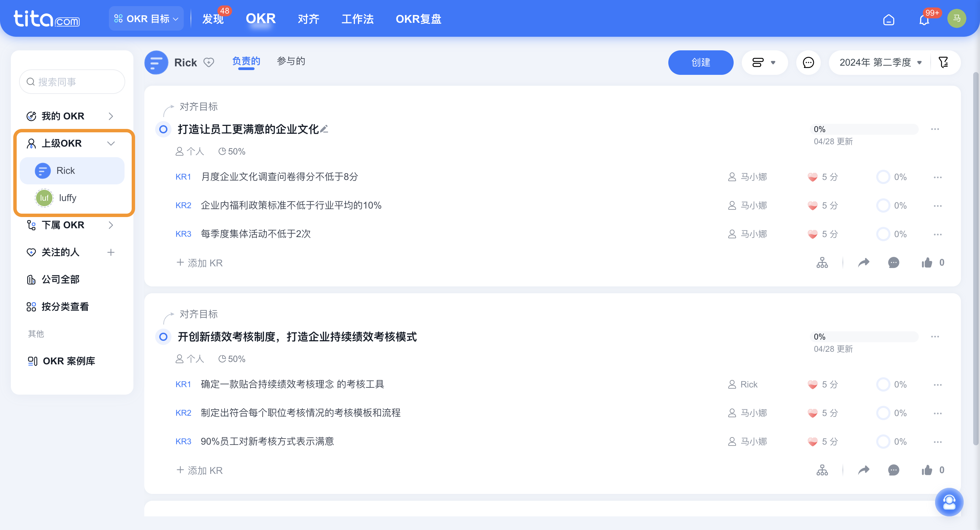Screen dimensions: 980x530
Task: Click progress ring of 确定一款贴合 KR
Action: click(x=883, y=384)
